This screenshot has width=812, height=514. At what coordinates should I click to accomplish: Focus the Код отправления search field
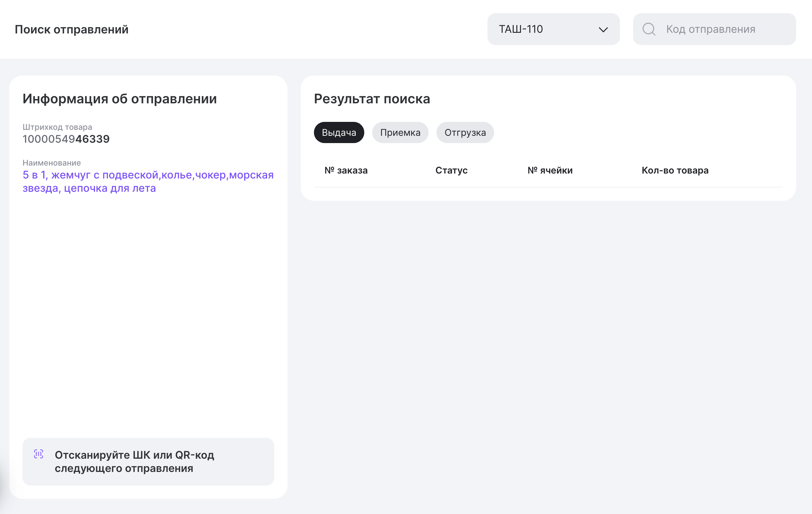coord(722,29)
